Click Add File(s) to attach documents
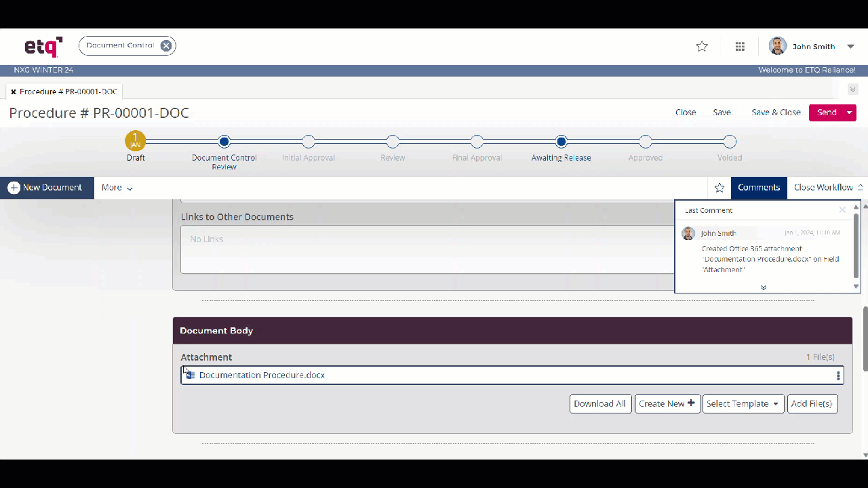The image size is (868, 488). coord(812,403)
